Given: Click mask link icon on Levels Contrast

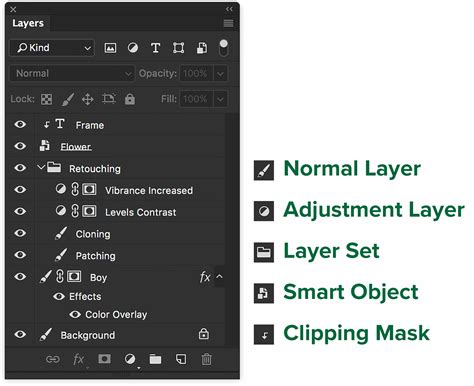Looking at the screenshot, I should click(x=75, y=211).
